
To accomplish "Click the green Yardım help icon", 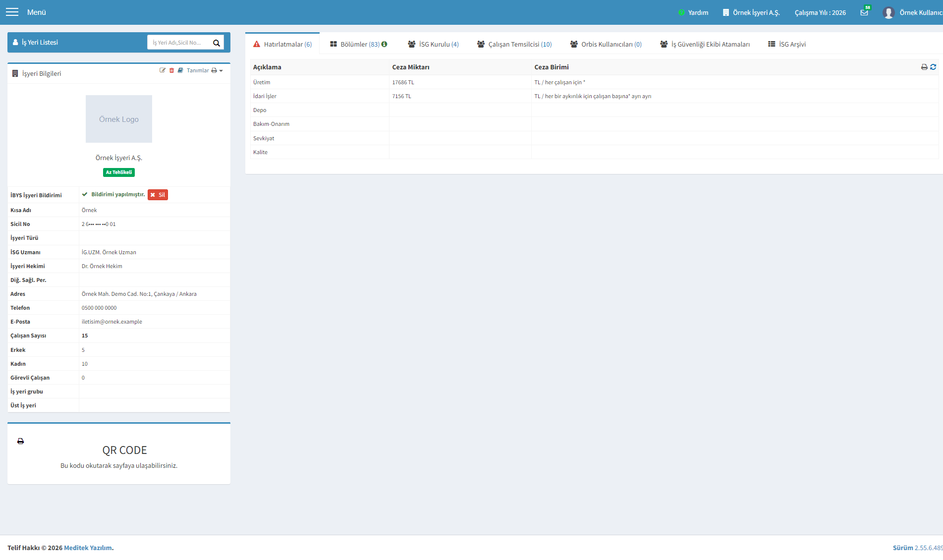I will coord(681,12).
